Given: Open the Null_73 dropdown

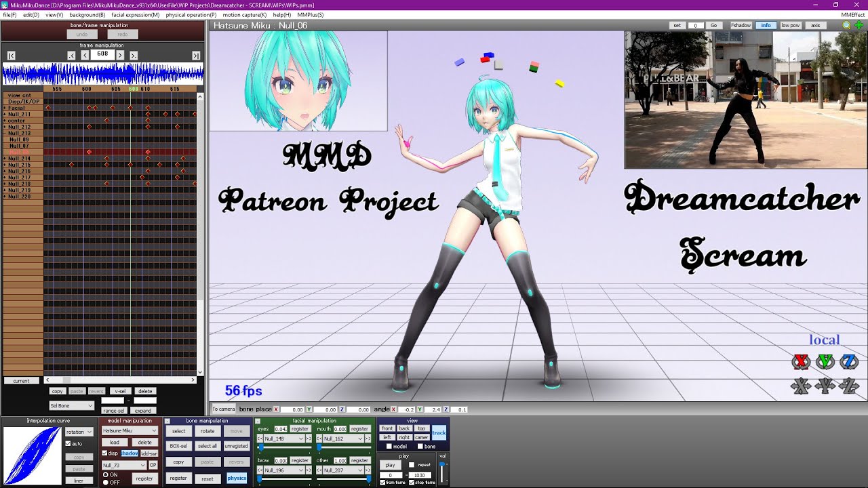Looking at the screenshot, I should pos(123,465).
